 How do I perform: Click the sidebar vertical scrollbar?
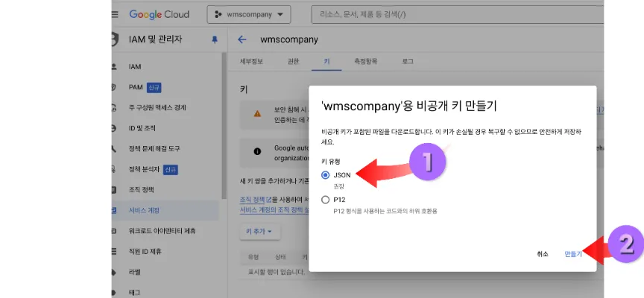pyautogui.click(x=224, y=126)
